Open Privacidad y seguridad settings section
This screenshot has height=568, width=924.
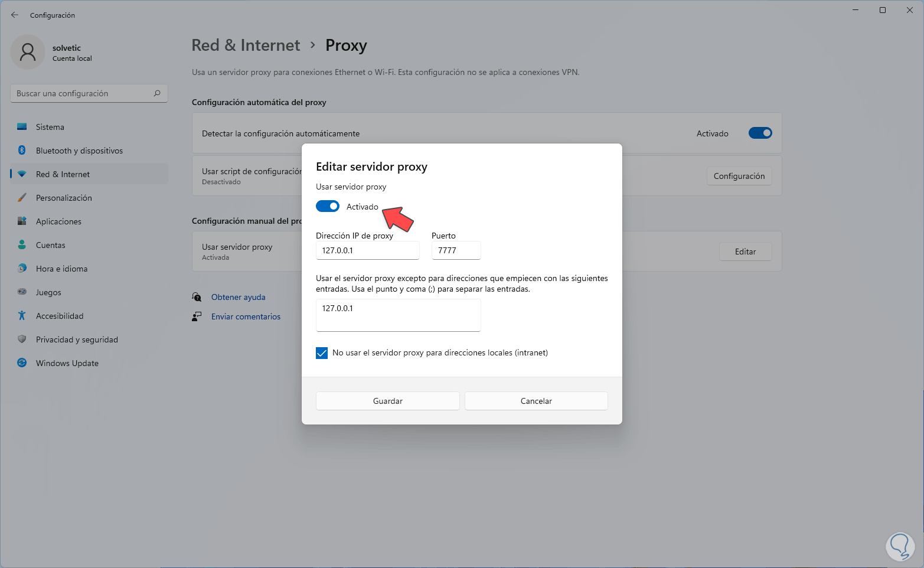click(77, 340)
